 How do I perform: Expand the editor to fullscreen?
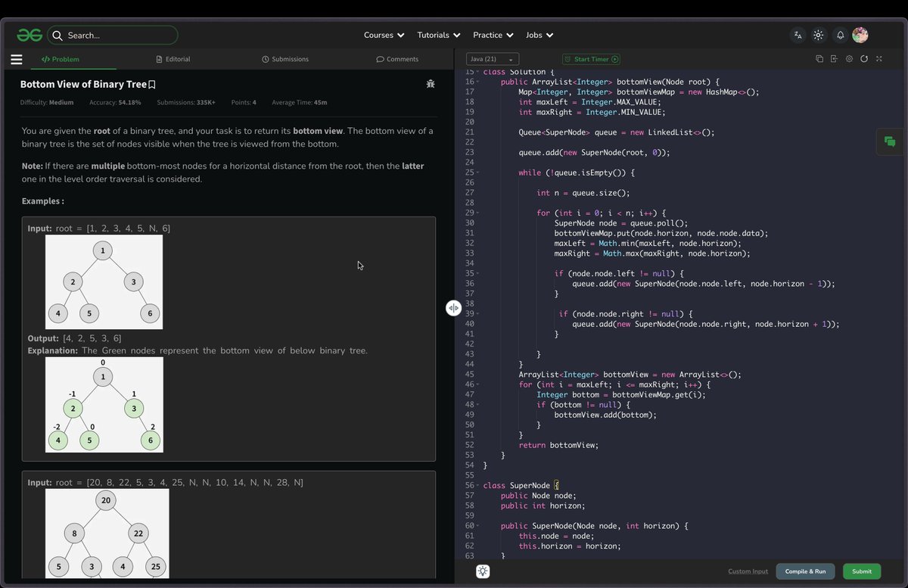[x=878, y=59]
